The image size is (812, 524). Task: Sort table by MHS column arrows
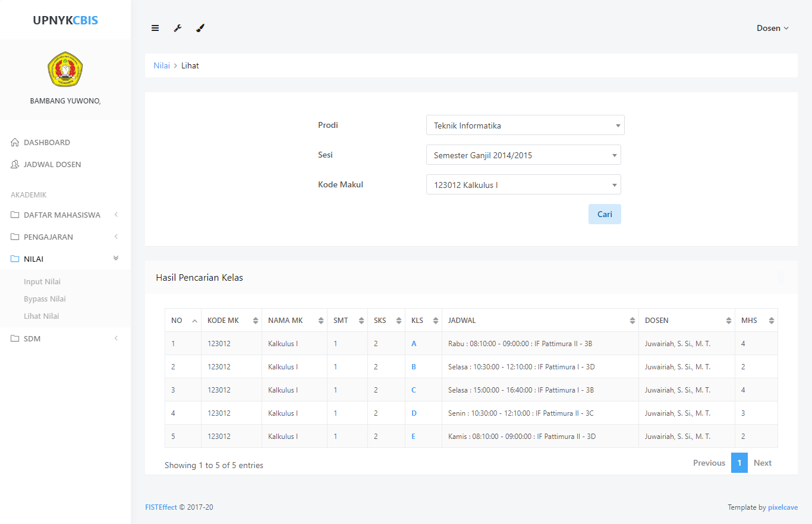point(771,321)
